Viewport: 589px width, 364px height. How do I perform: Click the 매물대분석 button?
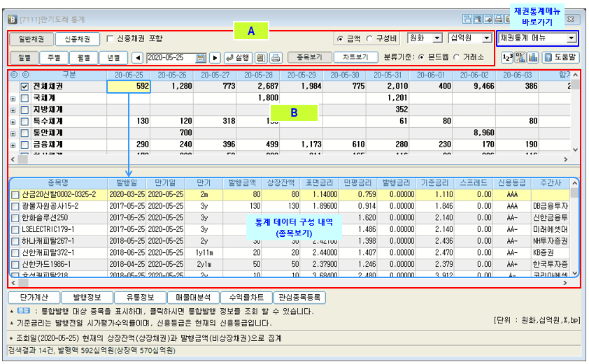[x=193, y=298]
